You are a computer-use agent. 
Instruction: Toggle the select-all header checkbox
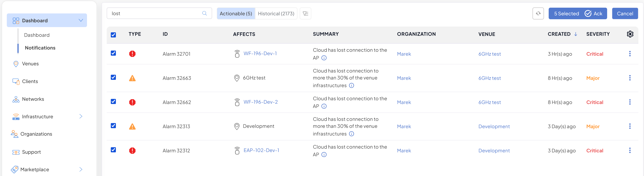point(113,35)
